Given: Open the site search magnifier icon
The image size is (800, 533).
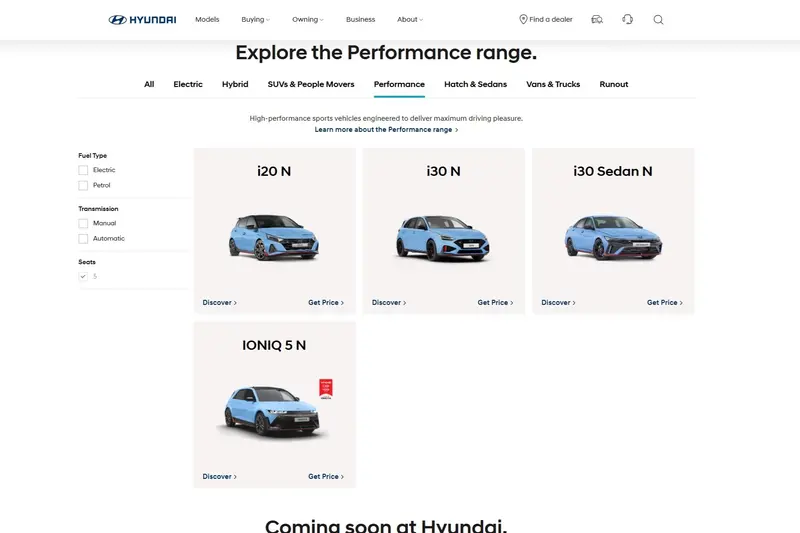Looking at the screenshot, I should [659, 20].
